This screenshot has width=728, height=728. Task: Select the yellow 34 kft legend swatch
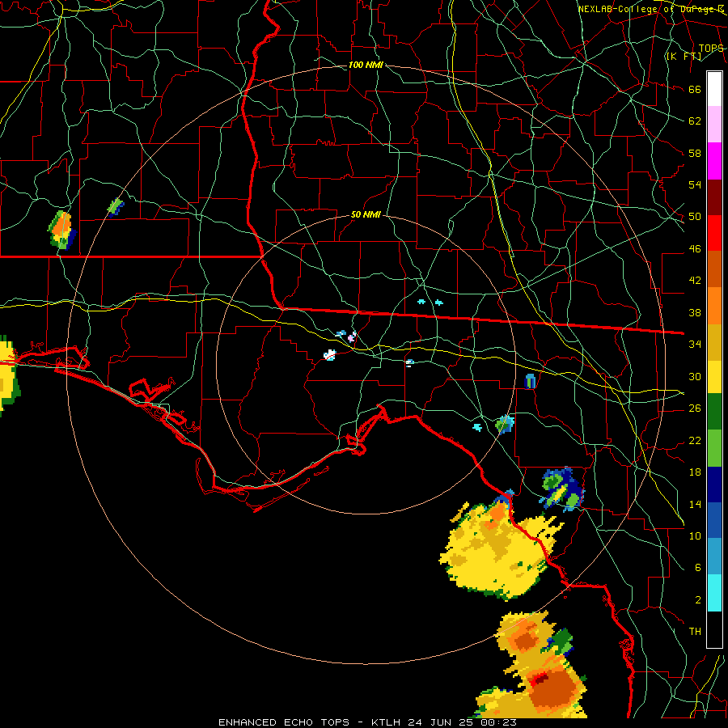click(714, 376)
